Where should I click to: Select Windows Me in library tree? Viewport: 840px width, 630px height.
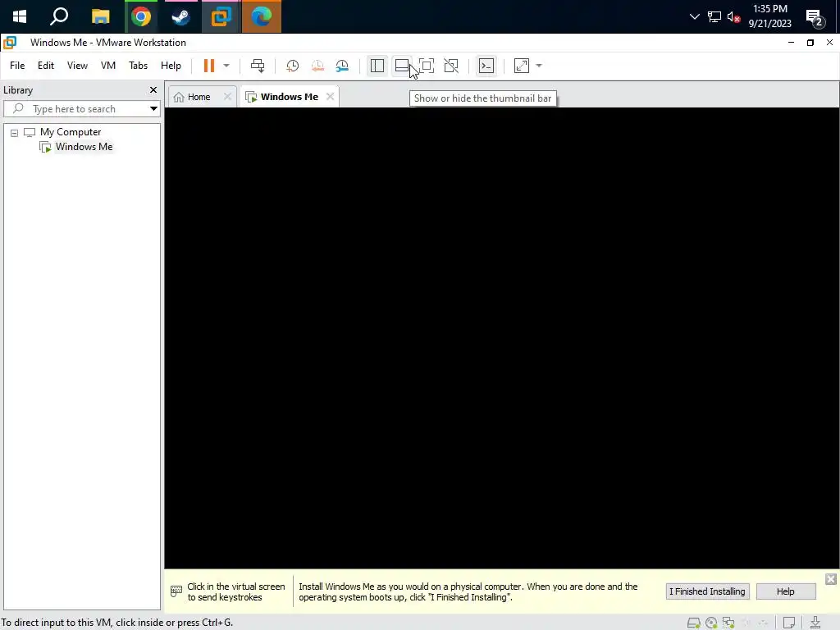pos(84,147)
